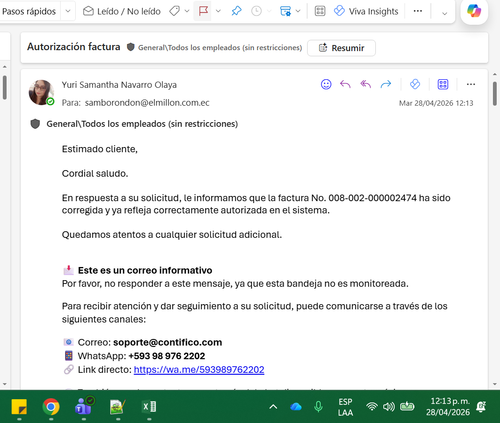Screen dimensions: 500x423
Task: Click the date Mar 28/04/2026 12:13
Action: (436, 103)
